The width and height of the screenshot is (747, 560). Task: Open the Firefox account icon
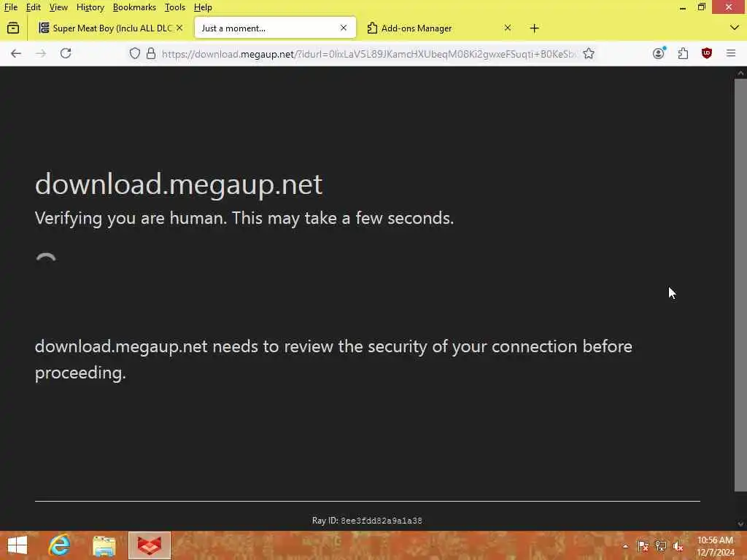click(659, 53)
